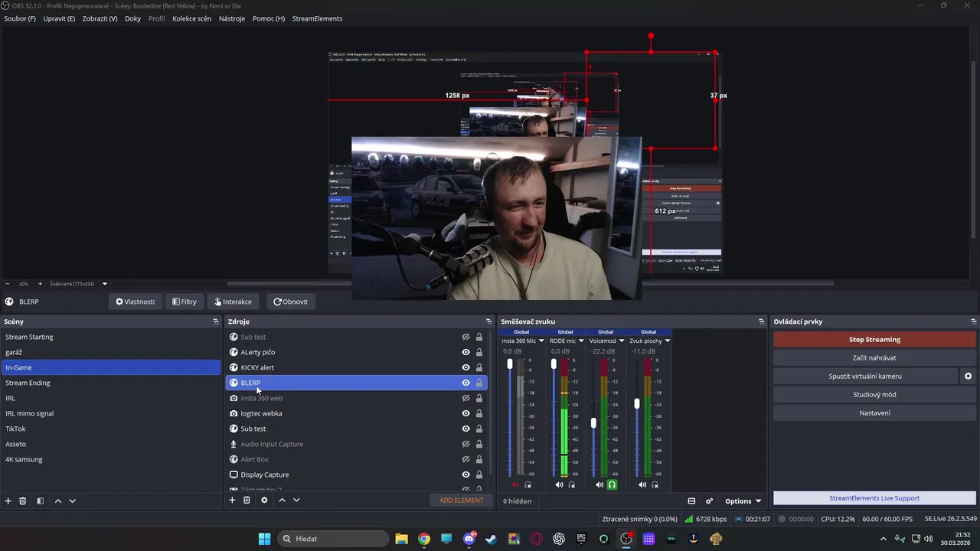Add a new scene with plus icon
Screen dimensions: 980x551
tap(8, 500)
